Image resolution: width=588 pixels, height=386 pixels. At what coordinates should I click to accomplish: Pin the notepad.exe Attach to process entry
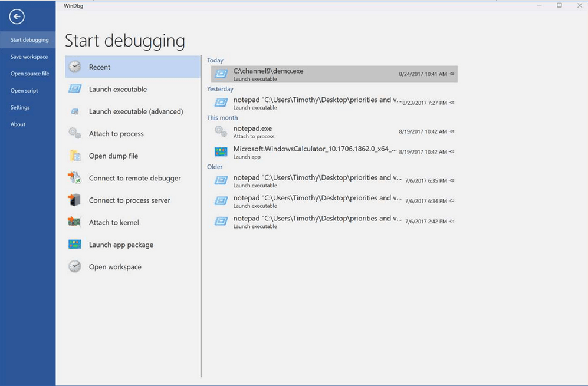coord(452,132)
